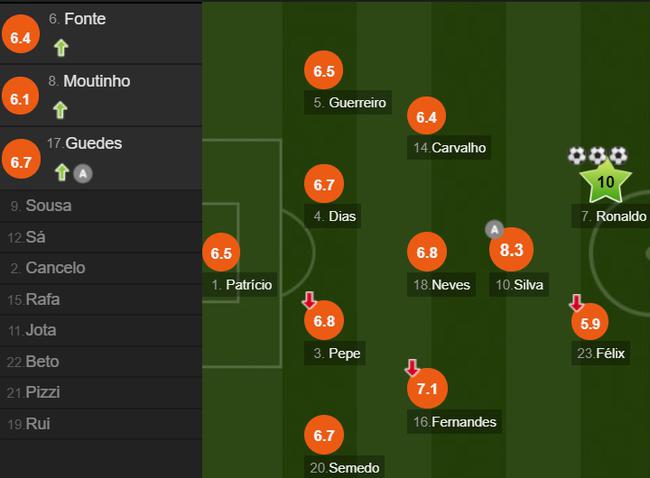The height and width of the screenshot is (478, 650).
Task: Open the 5. Guerreiro player label
Action: tap(348, 102)
